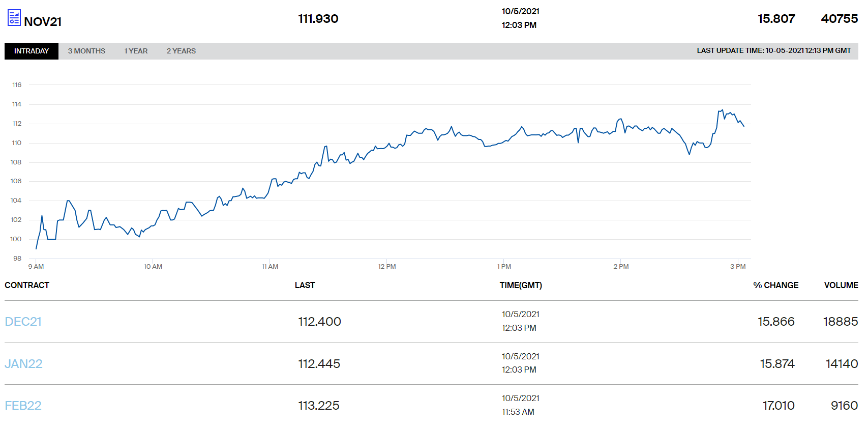Select the INTRADAY chart tab
Screen dimensions: 868x425
pyautogui.click(x=32, y=51)
